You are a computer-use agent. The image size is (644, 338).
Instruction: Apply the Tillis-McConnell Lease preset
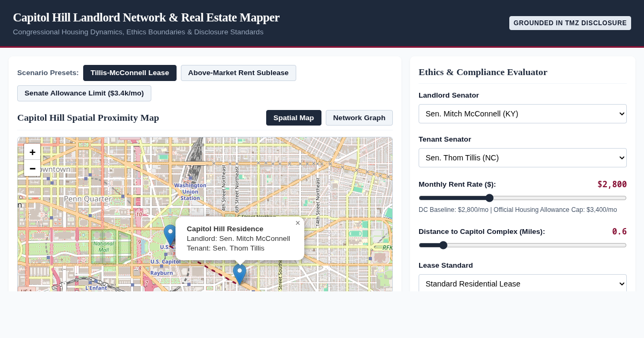pyautogui.click(x=130, y=73)
